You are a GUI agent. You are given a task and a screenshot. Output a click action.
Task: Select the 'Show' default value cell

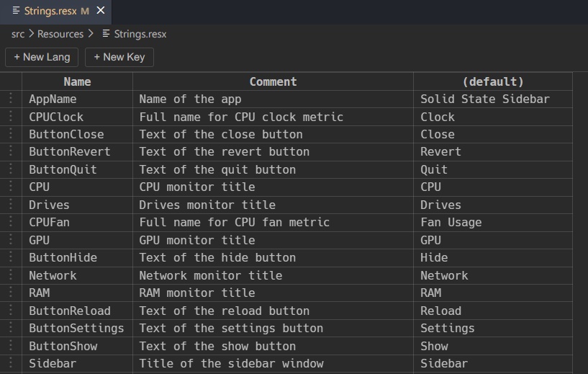pos(493,346)
